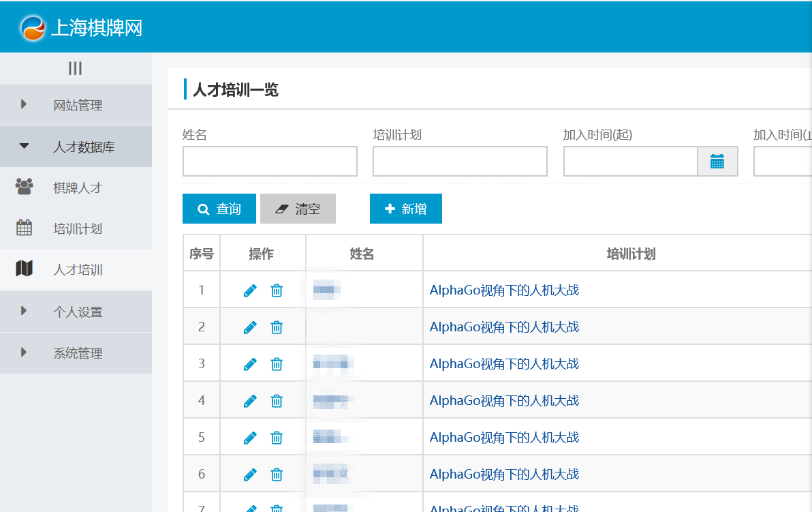Click the 上海棋牌网 logo icon

[33, 28]
